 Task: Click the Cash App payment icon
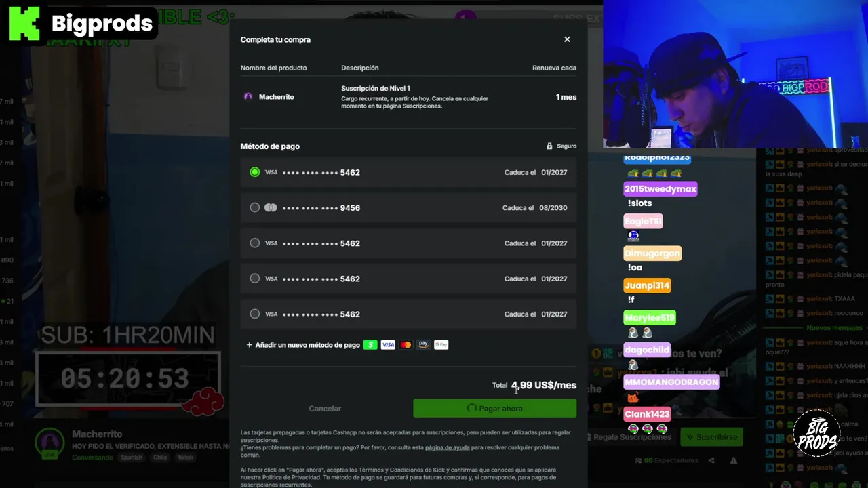pyautogui.click(x=370, y=344)
